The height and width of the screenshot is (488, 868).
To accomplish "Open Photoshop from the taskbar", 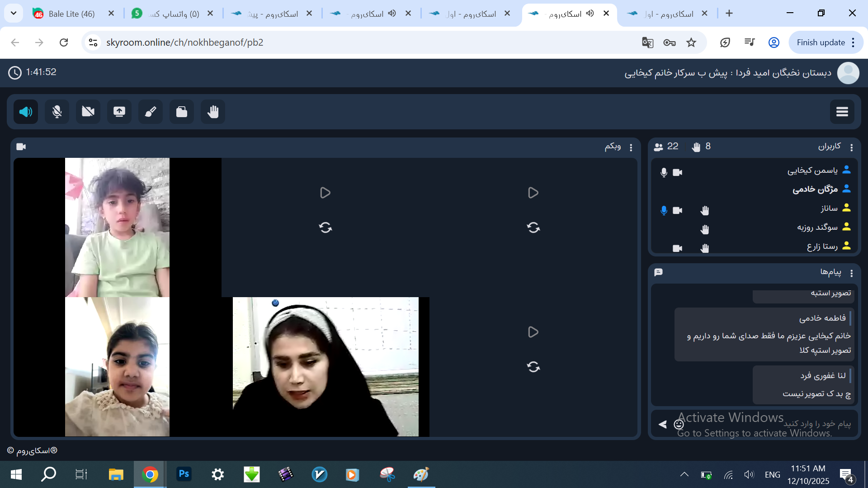I will (x=184, y=474).
